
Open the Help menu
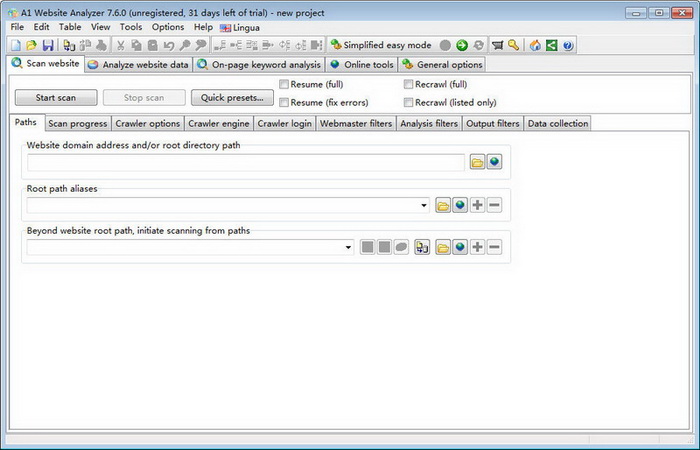pyautogui.click(x=203, y=27)
